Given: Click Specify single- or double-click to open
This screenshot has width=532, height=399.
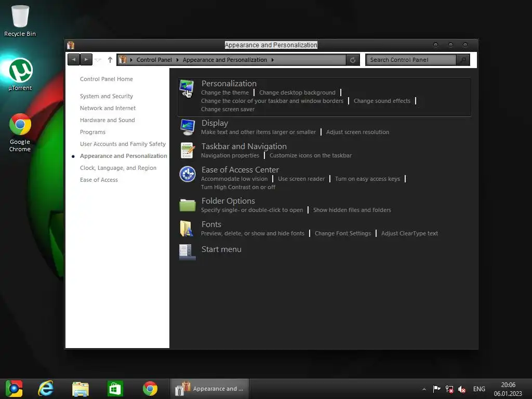Looking at the screenshot, I should pos(252,210).
